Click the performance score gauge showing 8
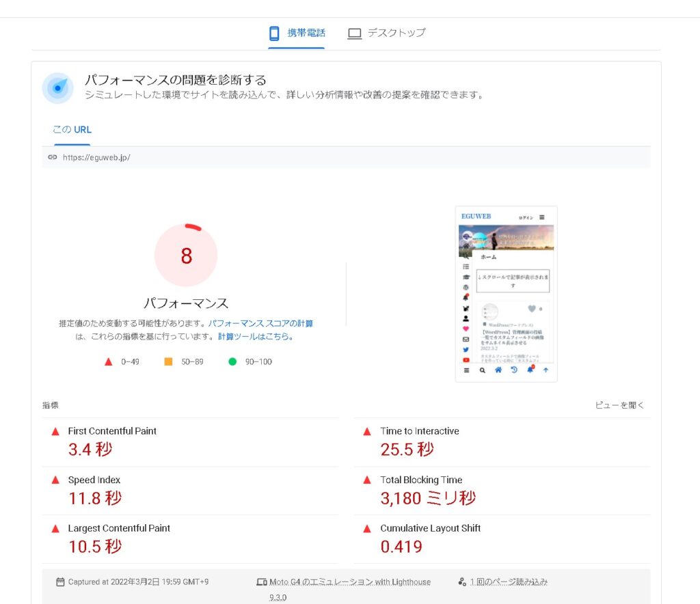700x604 pixels. (x=186, y=256)
